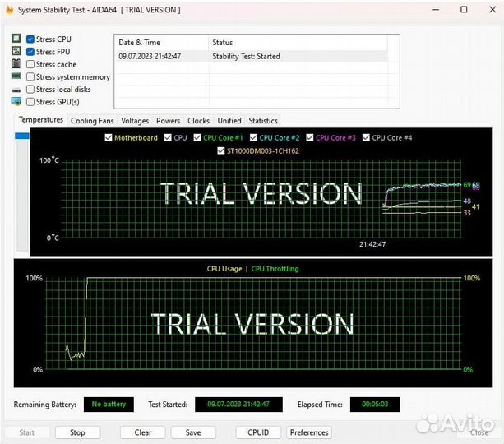
Task: Uncheck CPU Core #2 in the graph legend
Action: (253, 137)
